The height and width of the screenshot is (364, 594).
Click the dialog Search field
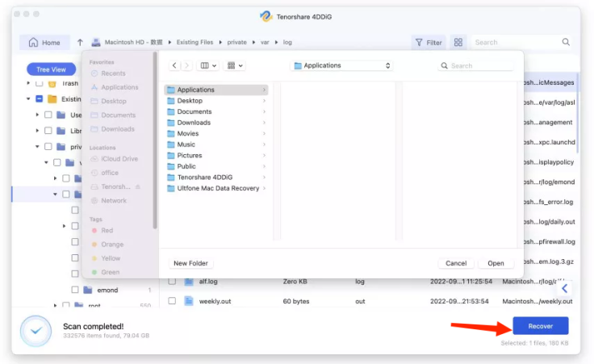coord(476,65)
